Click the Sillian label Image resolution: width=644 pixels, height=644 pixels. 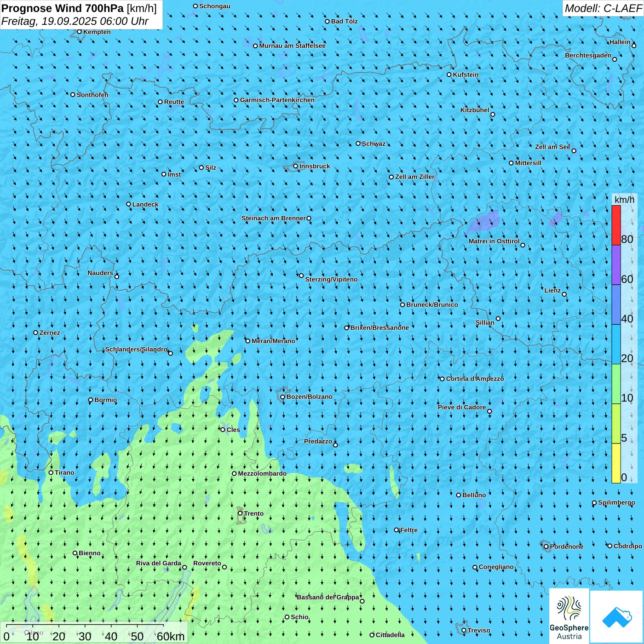tap(485, 322)
